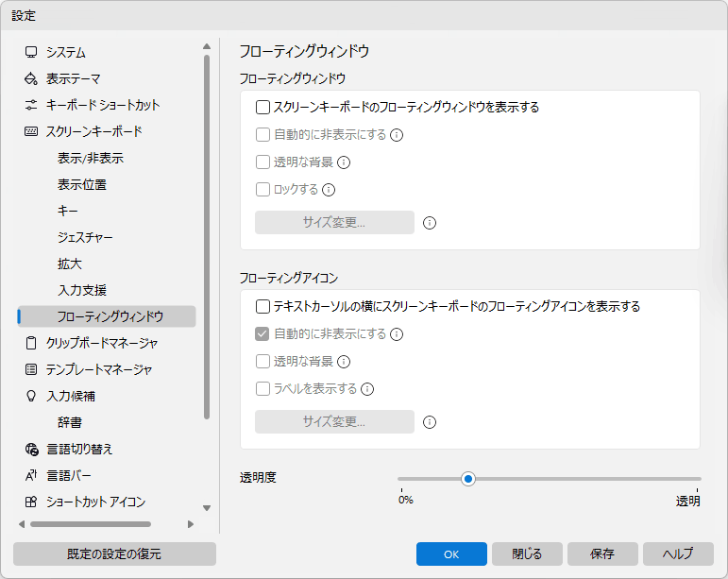Click the sidebar vertical scrollbar thumb
Viewport: 728px width, 579px height.
[x=207, y=237]
